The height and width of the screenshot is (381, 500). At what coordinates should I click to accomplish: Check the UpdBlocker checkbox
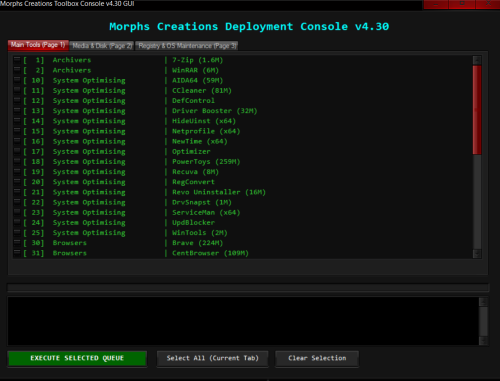pos(17,223)
